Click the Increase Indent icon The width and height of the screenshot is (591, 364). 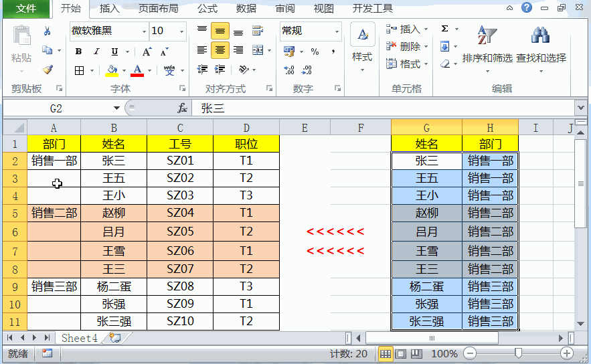pos(220,70)
